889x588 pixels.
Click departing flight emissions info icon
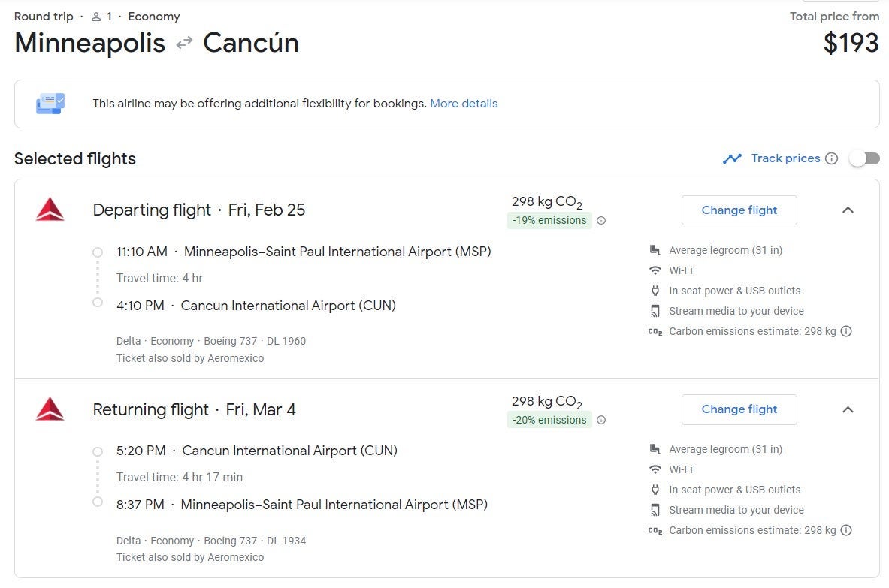tap(601, 221)
